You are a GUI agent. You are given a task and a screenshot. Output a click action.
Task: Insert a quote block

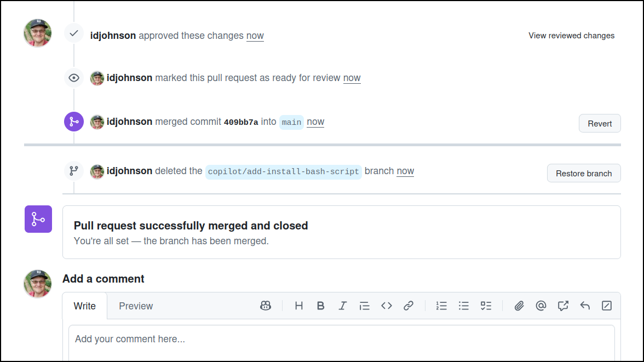tap(364, 306)
